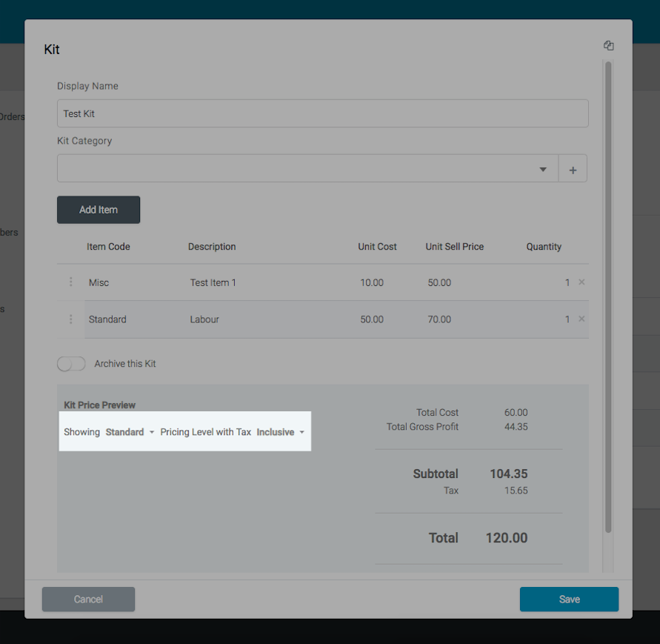Click the Test Item 1 description cell
Viewport: 660px width, 644px height.
coord(213,282)
